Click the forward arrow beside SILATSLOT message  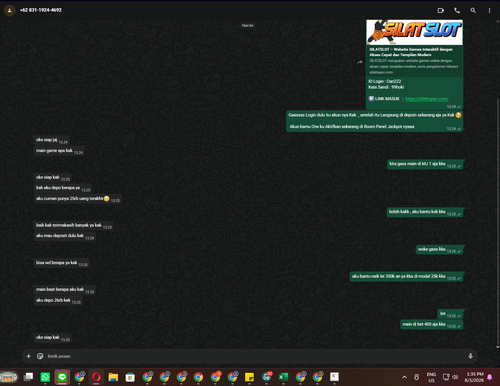pyautogui.click(x=360, y=62)
